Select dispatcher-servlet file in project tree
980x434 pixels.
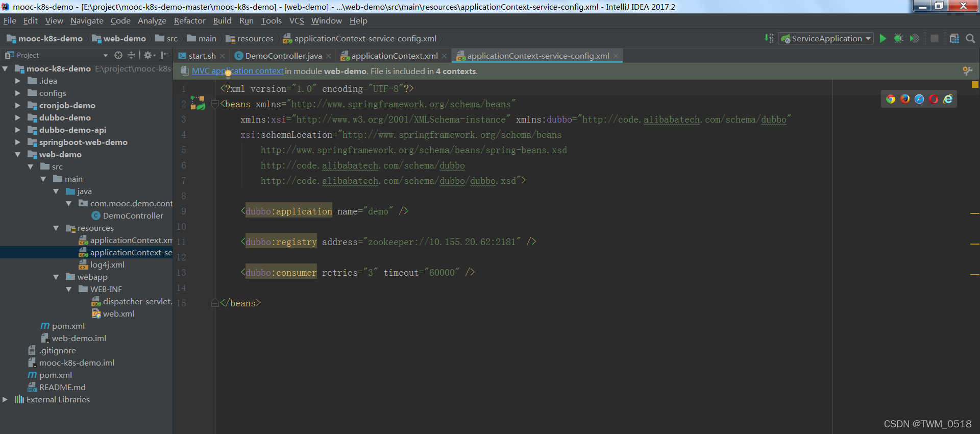point(137,301)
